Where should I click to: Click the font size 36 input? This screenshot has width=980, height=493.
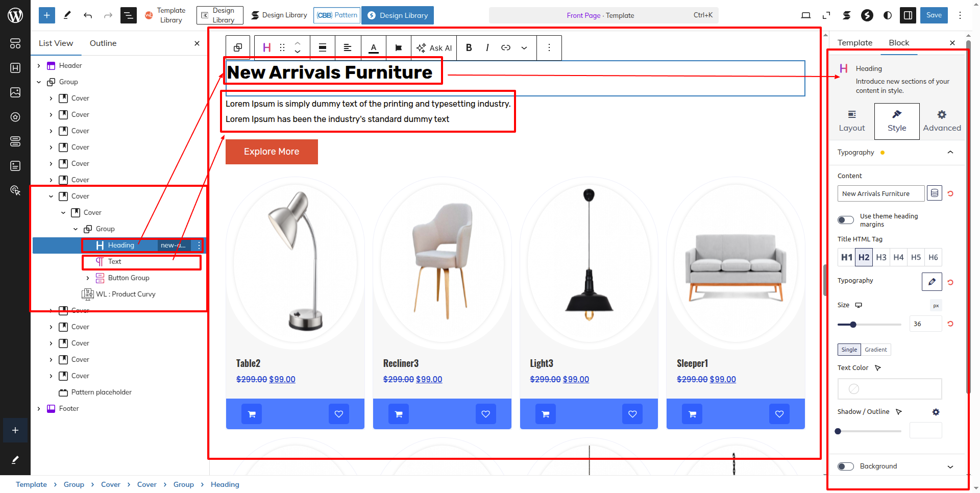926,324
